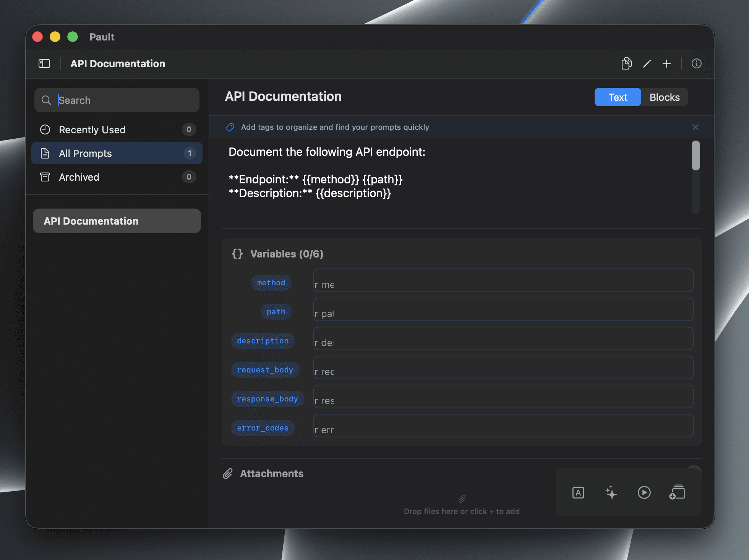Click the error_codes variable input field
Viewport: 749px width, 560px height.
pos(503,426)
